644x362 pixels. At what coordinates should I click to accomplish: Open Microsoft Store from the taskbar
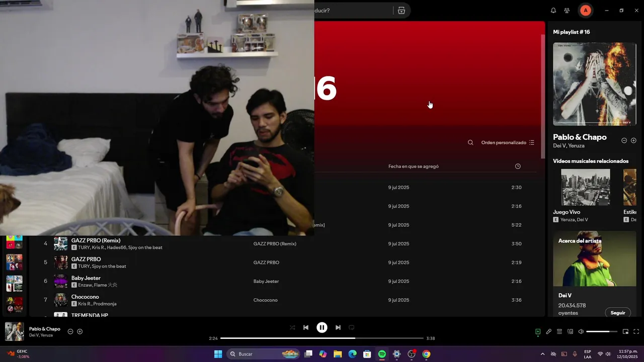coord(367,354)
